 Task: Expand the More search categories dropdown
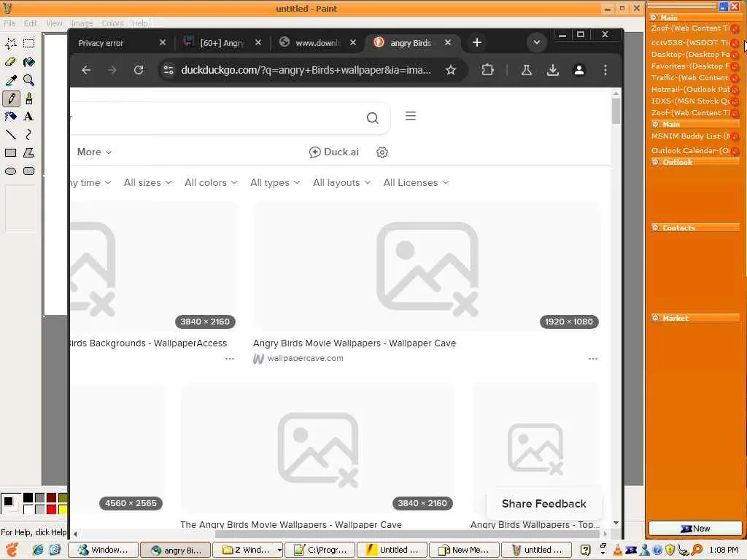coord(94,152)
